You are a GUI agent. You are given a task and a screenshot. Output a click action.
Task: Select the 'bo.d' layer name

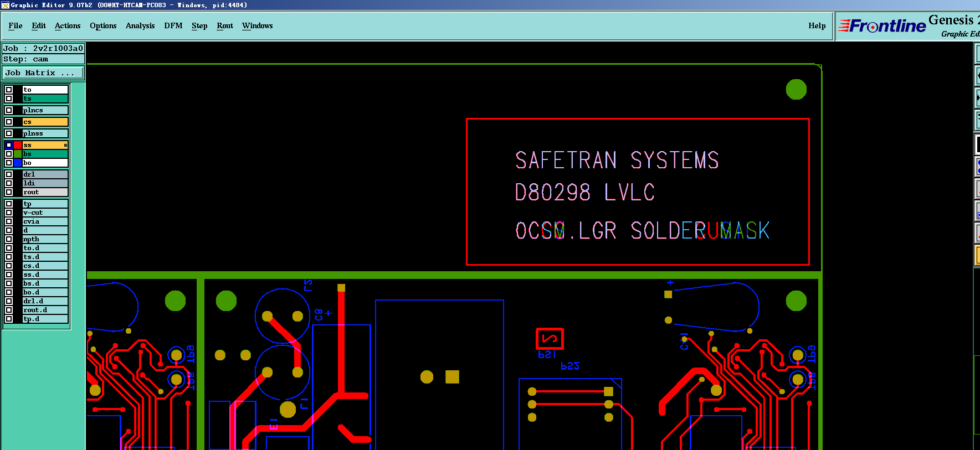(x=45, y=292)
